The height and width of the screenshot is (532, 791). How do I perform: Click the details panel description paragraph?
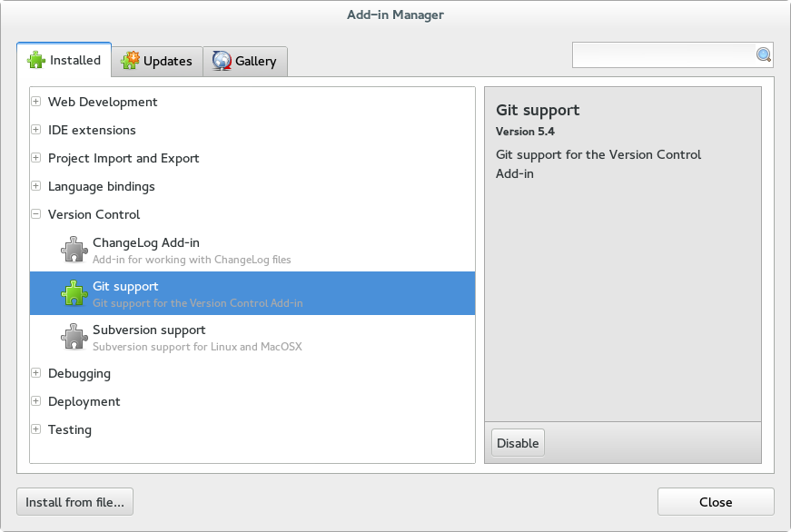(598, 164)
